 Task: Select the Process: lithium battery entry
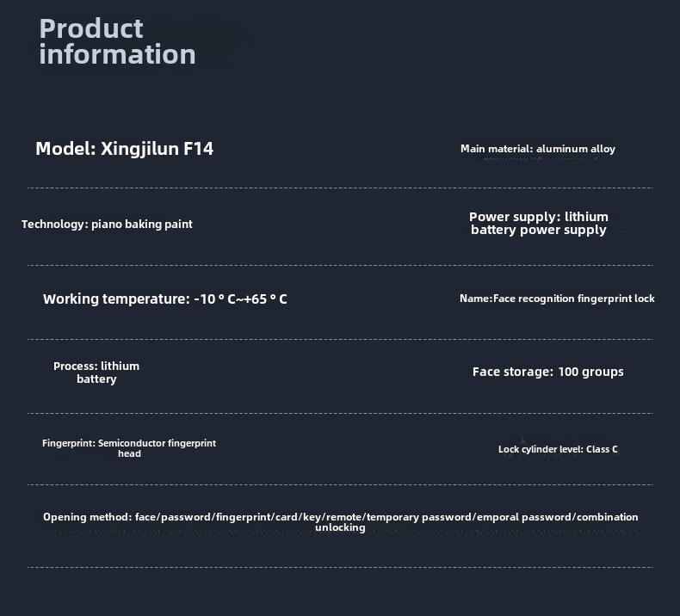coord(96,373)
